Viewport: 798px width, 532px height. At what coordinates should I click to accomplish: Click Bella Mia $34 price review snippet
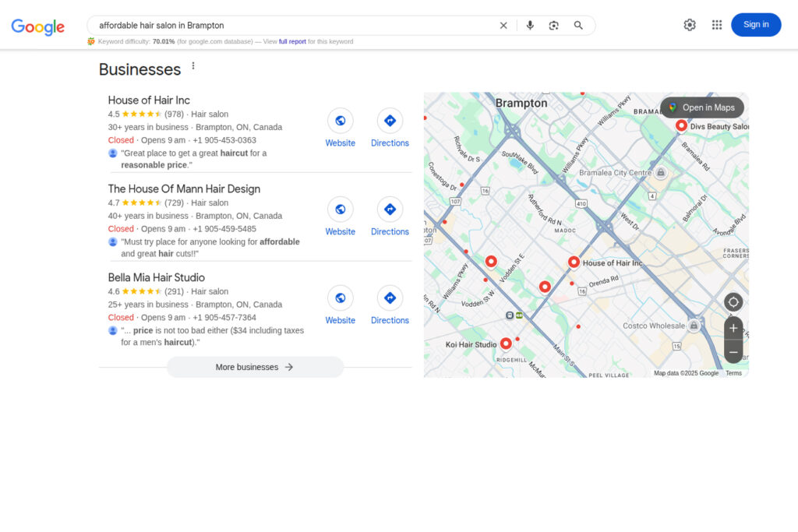(212, 336)
